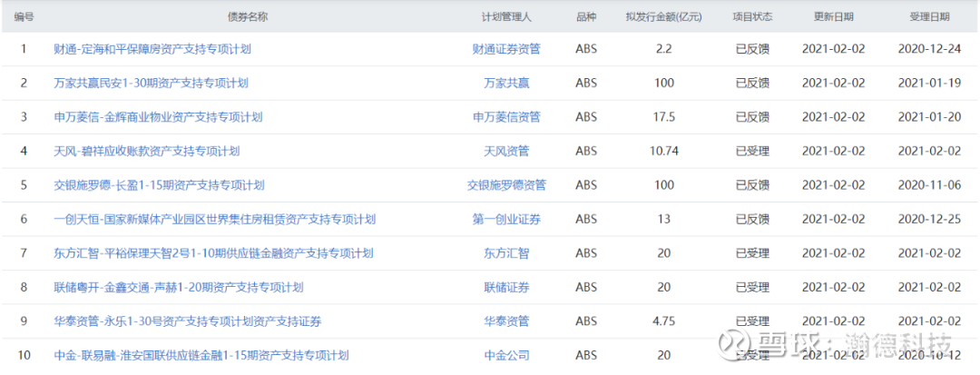Sort by 拟发行金额(亿元) column header

coord(664,16)
